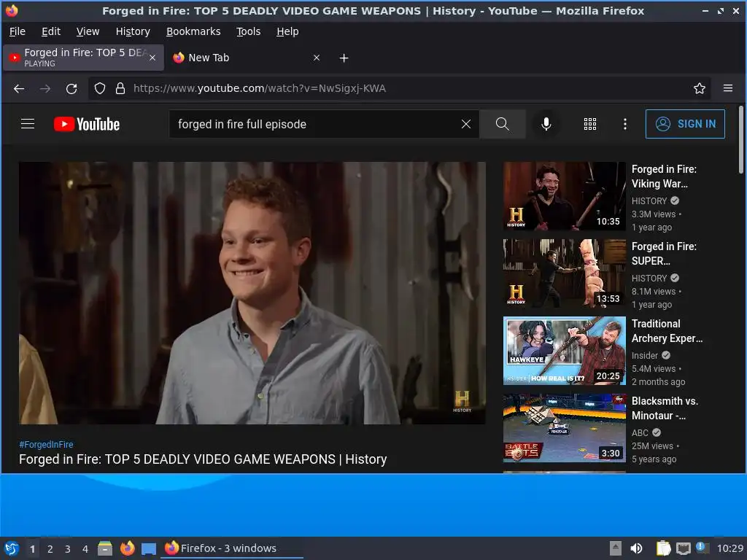The image size is (747, 560).
Task: Click the 'Forged in Fire: SUPER...' title
Action: pos(664,253)
